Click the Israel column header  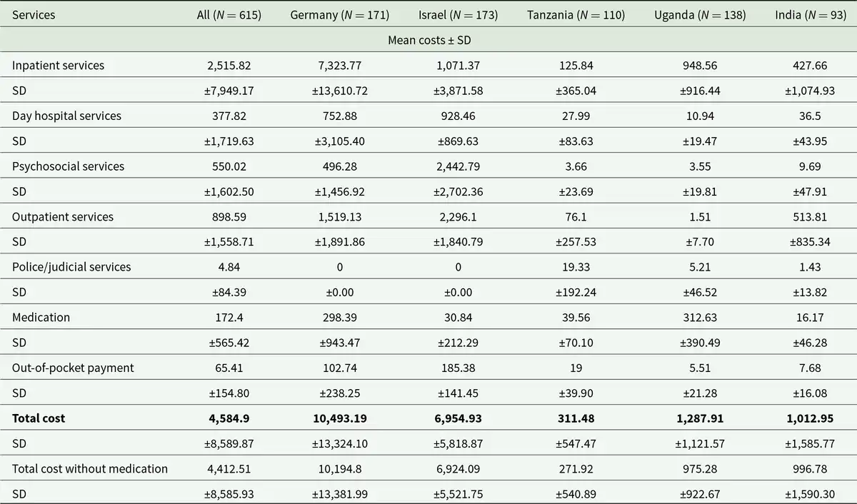[x=458, y=15]
